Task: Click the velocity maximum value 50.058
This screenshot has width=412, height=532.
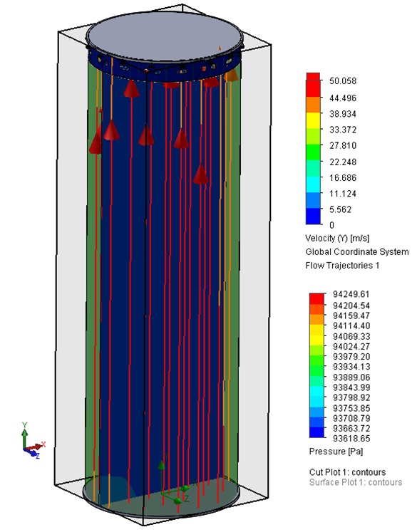Action: pos(343,81)
